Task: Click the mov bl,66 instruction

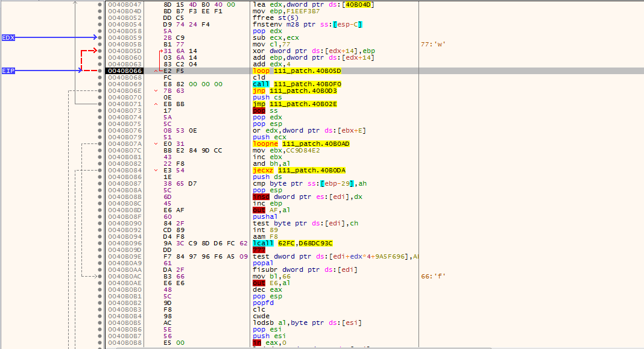Action: (x=271, y=276)
